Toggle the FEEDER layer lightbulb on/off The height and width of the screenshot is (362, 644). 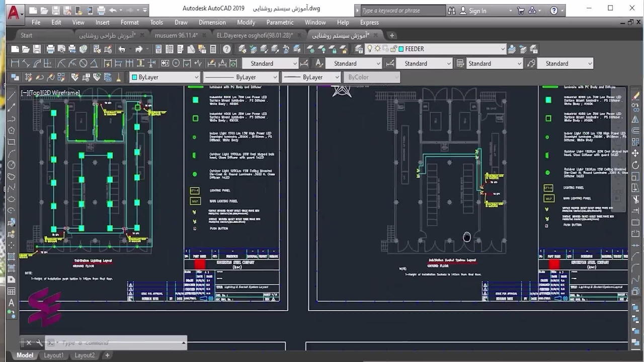370,49
